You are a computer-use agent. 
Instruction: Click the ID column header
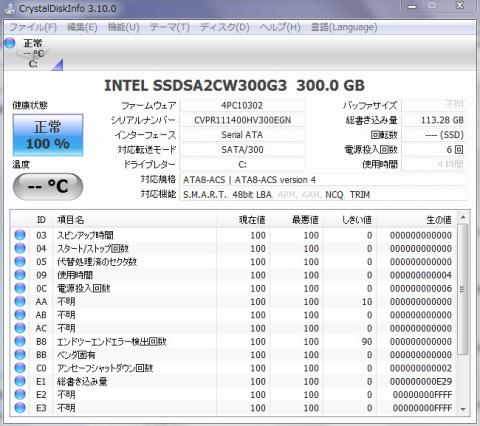point(41,220)
